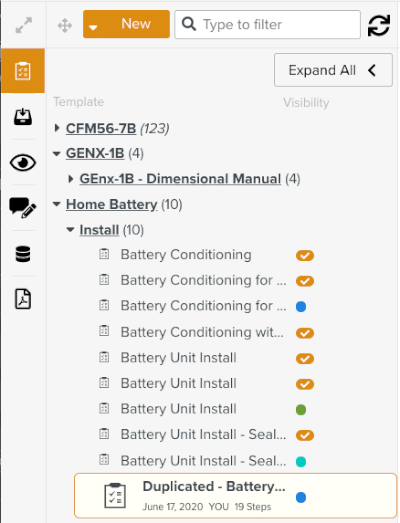Open the PDF document sidebar icon
The width and height of the screenshot is (400, 523).
coord(23,299)
